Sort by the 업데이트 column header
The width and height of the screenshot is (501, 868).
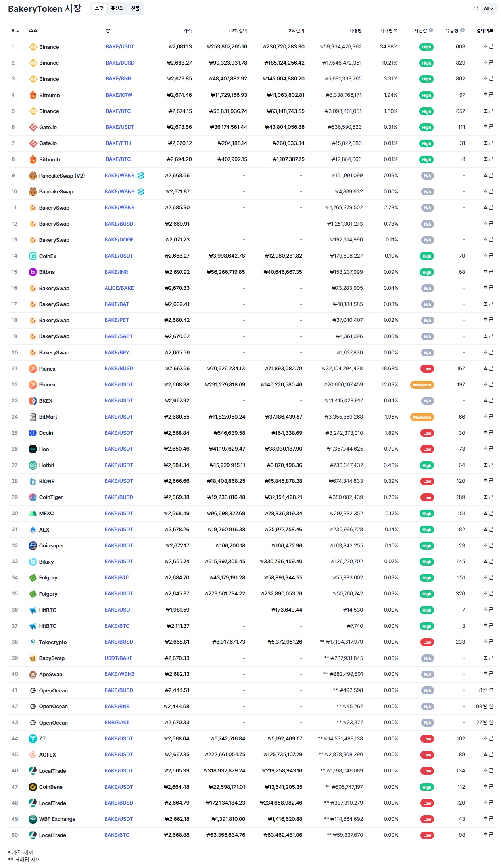point(485,31)
